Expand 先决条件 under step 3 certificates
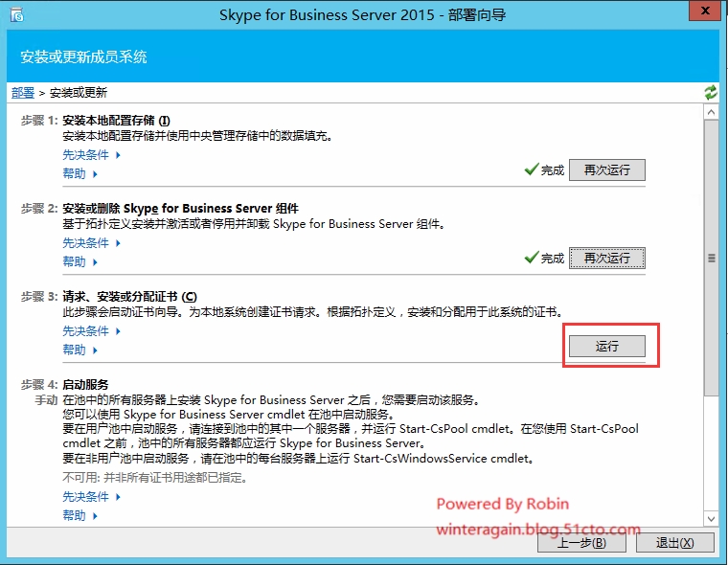728x565 pixels. tap(91, 331)
